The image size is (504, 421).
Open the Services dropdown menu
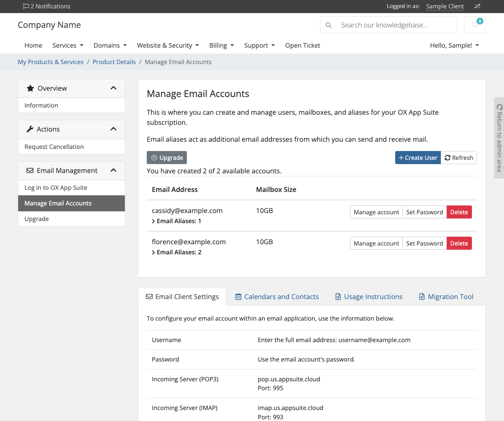point(68,45)
